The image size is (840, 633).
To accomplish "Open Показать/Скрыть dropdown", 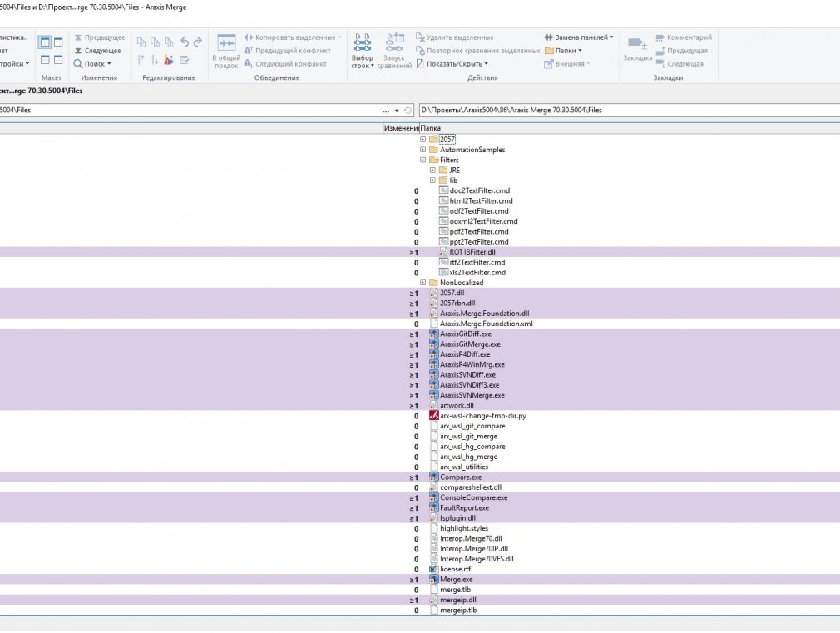I will [x=452, y=64].
